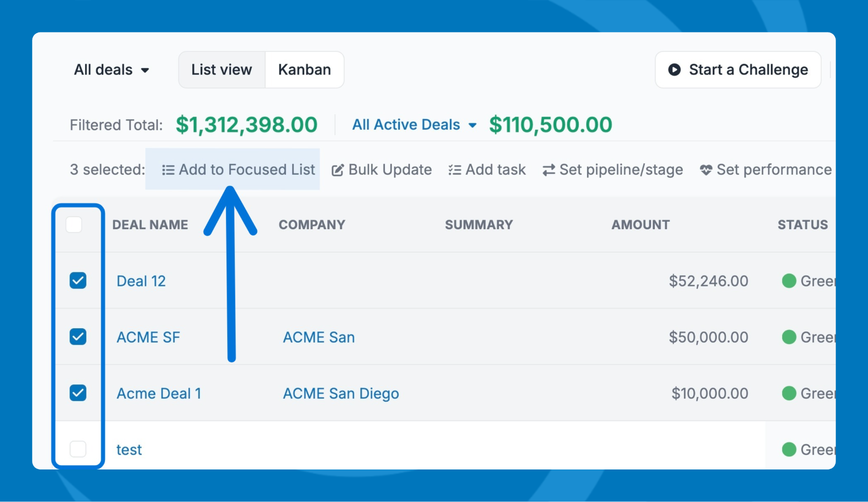
Task: Check the test deal checkbox
Action: point(78,449)
